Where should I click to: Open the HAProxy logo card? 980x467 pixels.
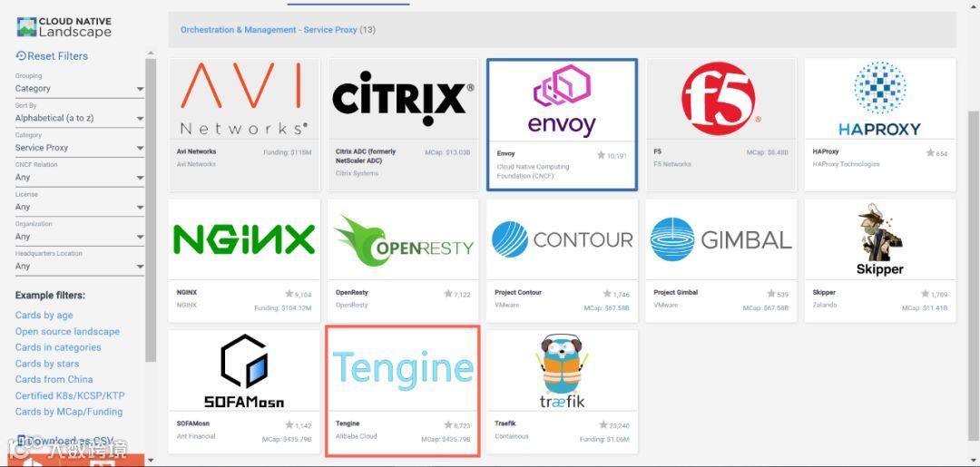click(x=880, y=125)
